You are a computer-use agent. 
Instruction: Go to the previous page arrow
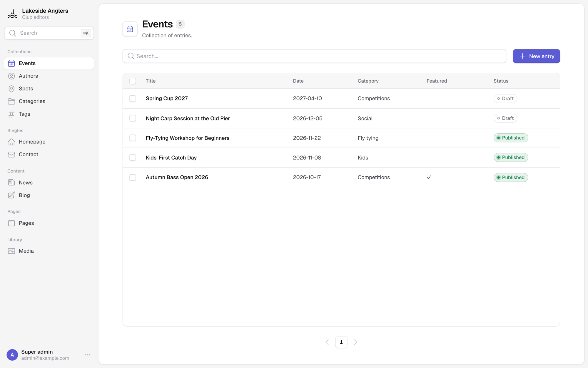point(327,342)
